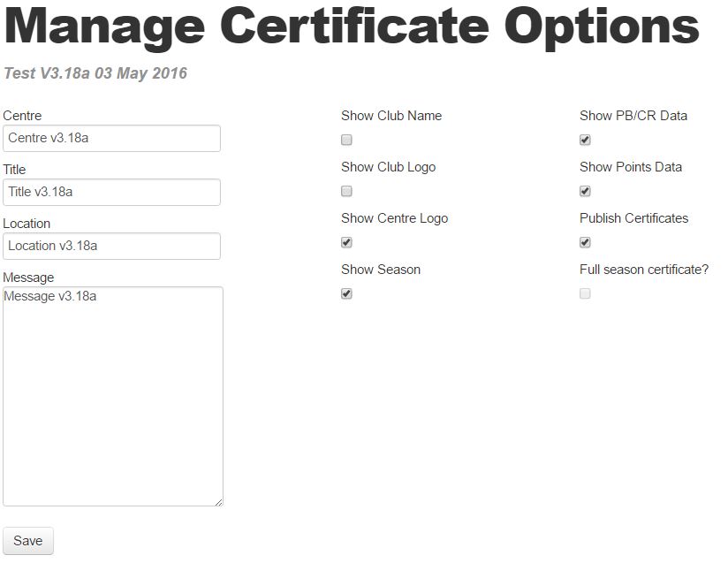The width and height of the screenshot is (728, 563).
Task: Click the Full season certificate? label
Action: [644, 270]
